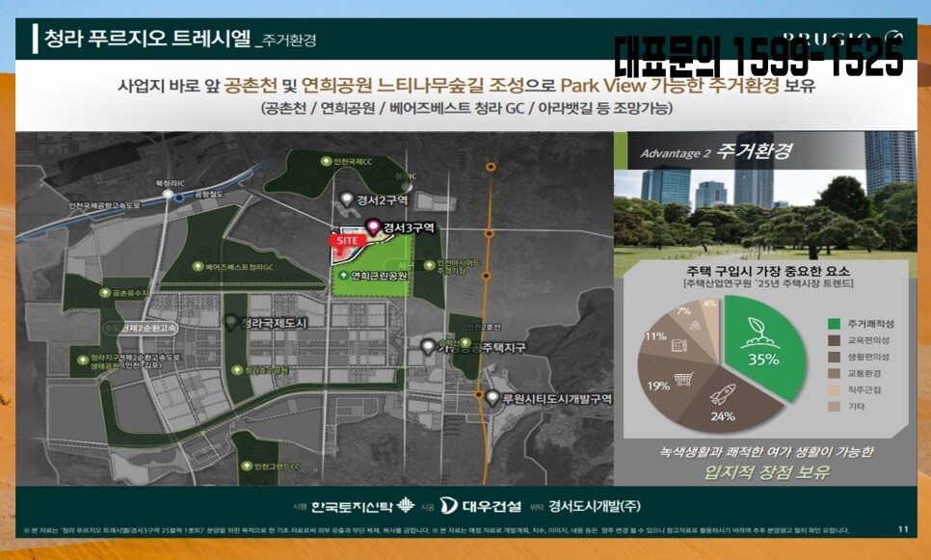Click the 입지적 장점 보유 green text
The image size is (931, 560).
766,472
